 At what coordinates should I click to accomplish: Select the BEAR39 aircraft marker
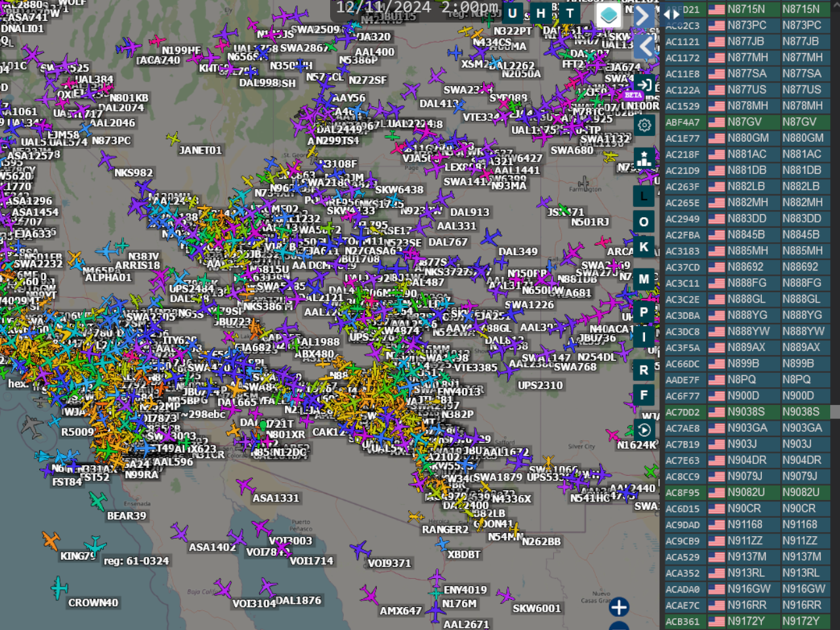(98, 501)
